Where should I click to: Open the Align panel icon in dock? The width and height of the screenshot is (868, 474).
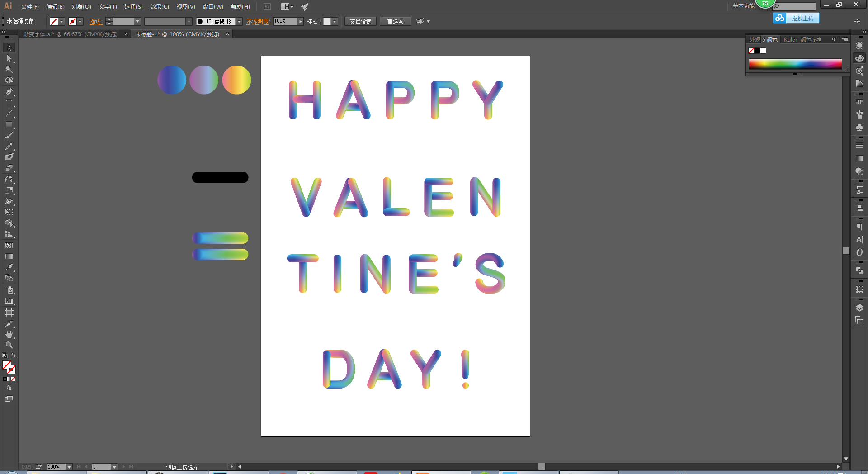pyautogui.click(x=859, y=208)
